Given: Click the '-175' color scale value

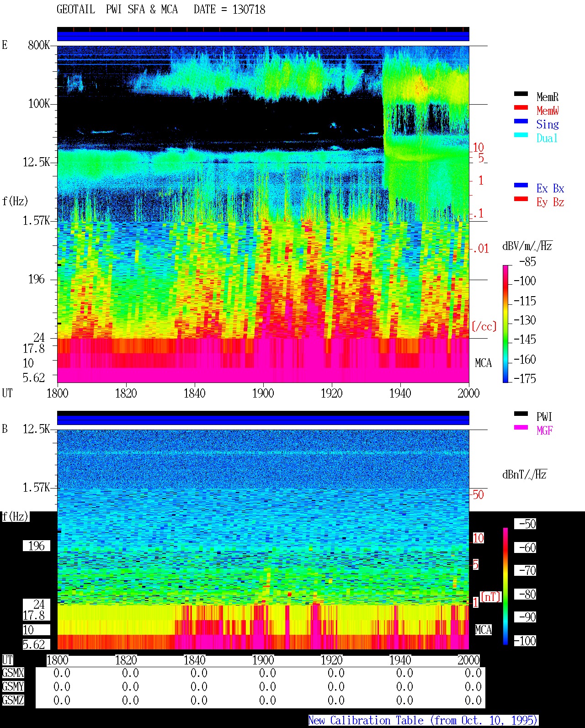Looking at the screenshot, I should [x=525, y=378].
